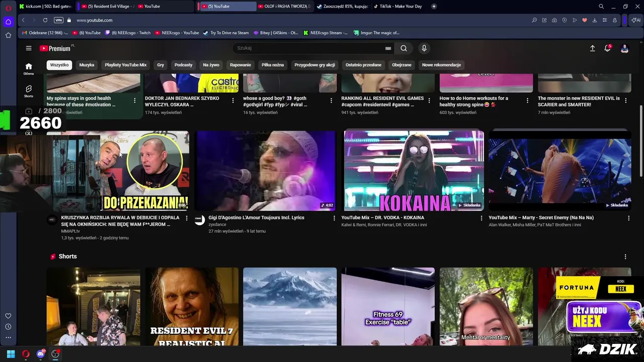This screenshot has height=362, width=644.
Task: Open options for KRUSZYNKA ROZBIJA RYWALA video
Action: tap(187, 218)
